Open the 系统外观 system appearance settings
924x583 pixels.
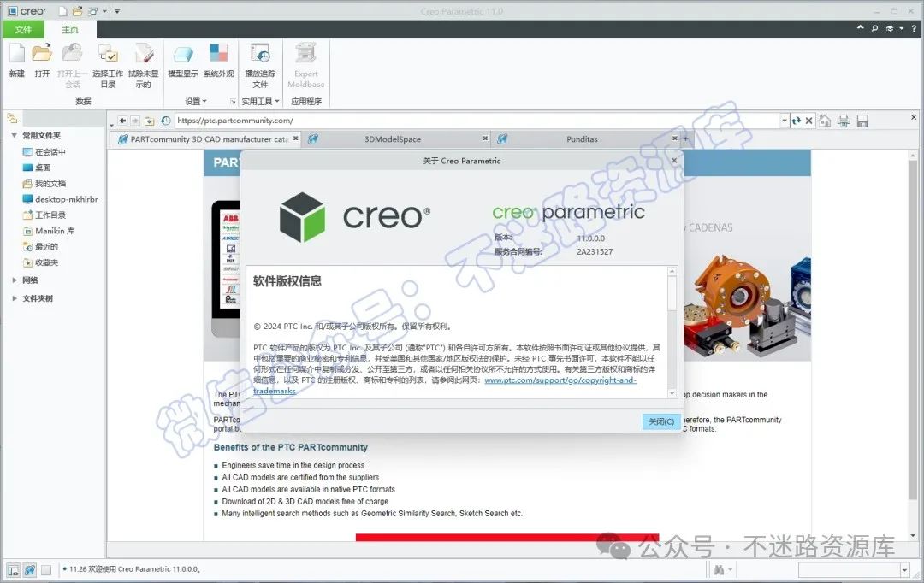tap(219, 53)
